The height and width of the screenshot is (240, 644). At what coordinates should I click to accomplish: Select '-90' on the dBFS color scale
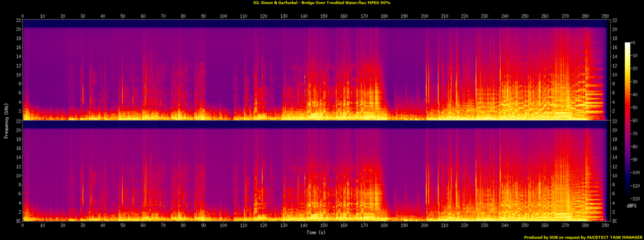pos(635,160)
